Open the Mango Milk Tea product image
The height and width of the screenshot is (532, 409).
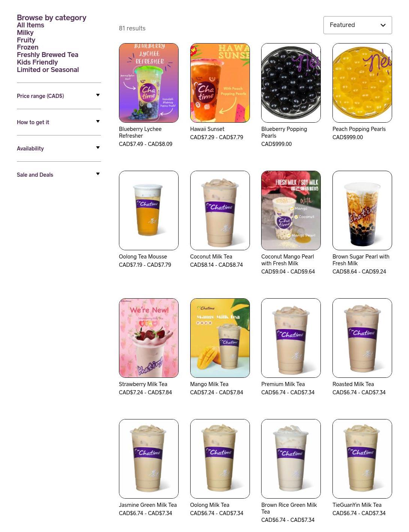220,338
